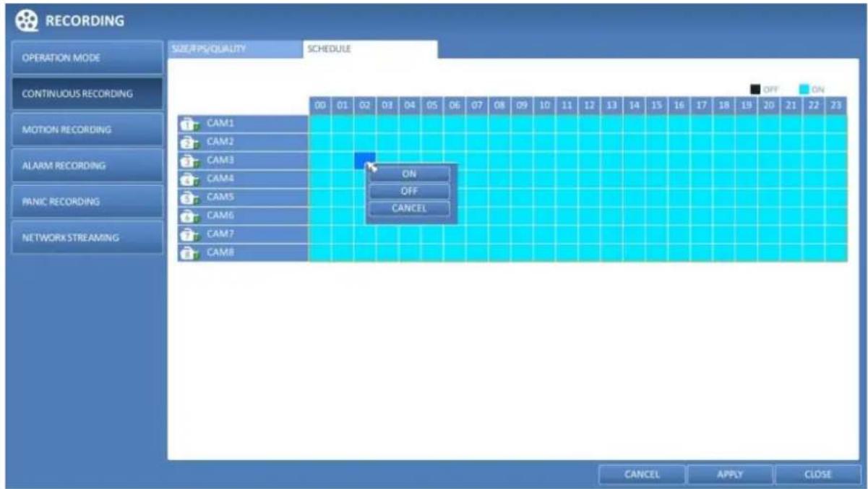The width and height of the screenshot is (868, 489).
Task: Toggle CAM5 schedule cell at hour 10
Action: [544, 197]
